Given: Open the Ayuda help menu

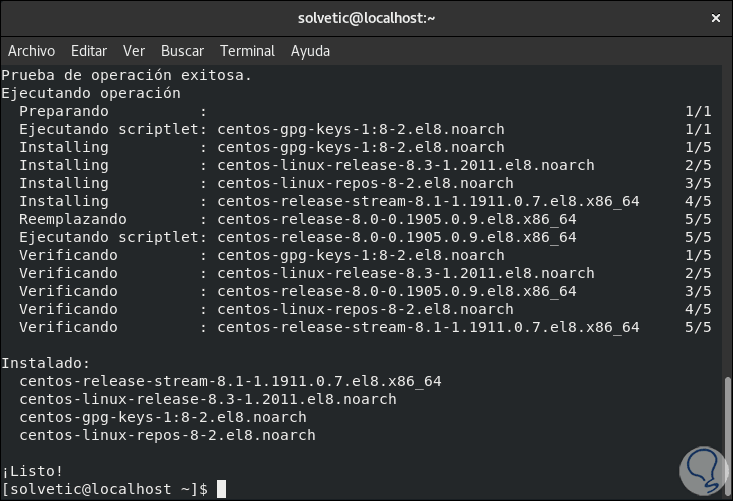Looking at the screenshot, I should tap(310, 51).
